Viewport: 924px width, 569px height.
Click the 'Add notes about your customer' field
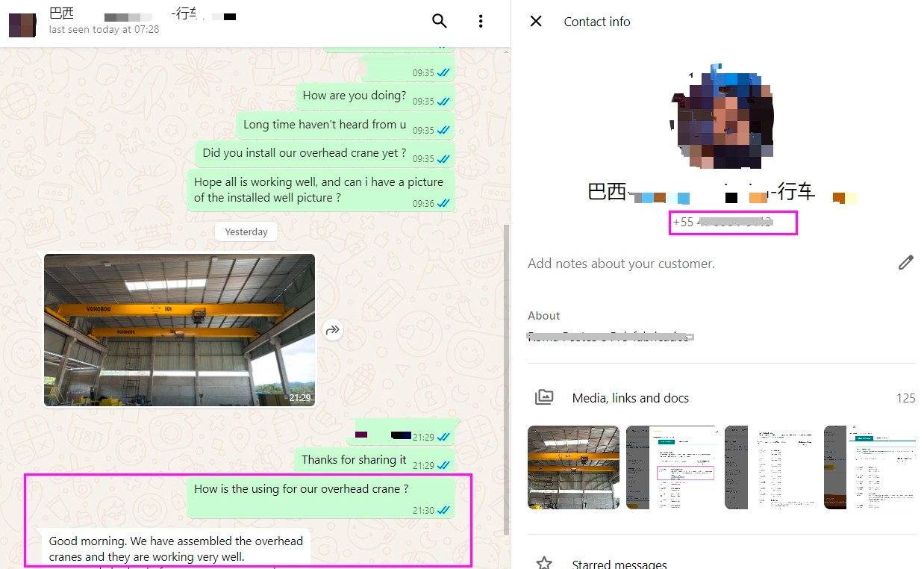621,264
